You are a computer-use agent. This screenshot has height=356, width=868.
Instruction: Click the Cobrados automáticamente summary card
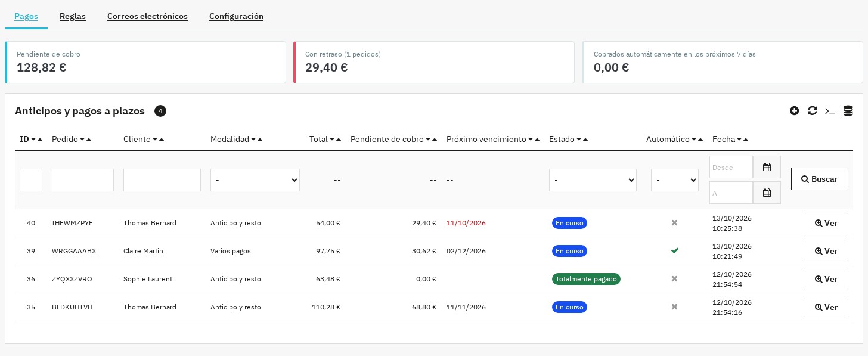[723, 62]
